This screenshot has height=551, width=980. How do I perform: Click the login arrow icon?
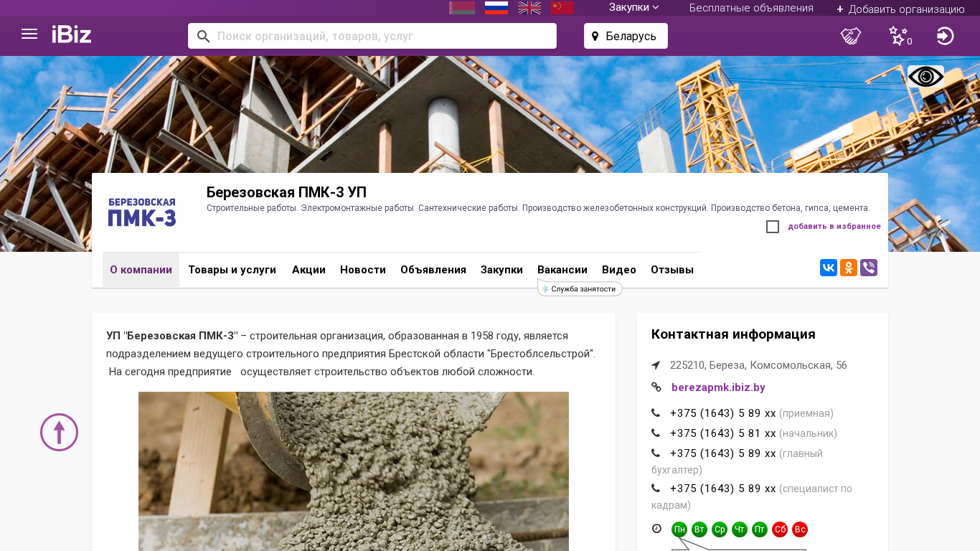tap(945, 36)
